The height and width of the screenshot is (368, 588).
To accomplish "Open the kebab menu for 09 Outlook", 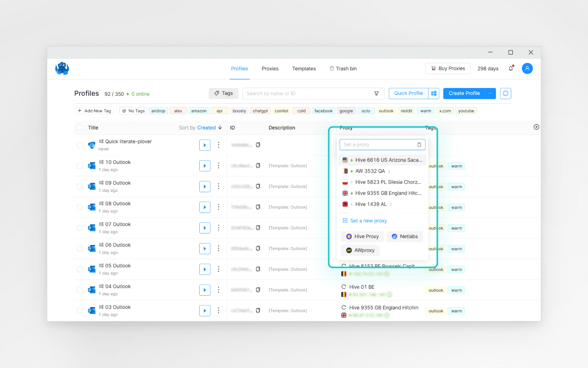I will pyautogui.click(x=218, y=186).
